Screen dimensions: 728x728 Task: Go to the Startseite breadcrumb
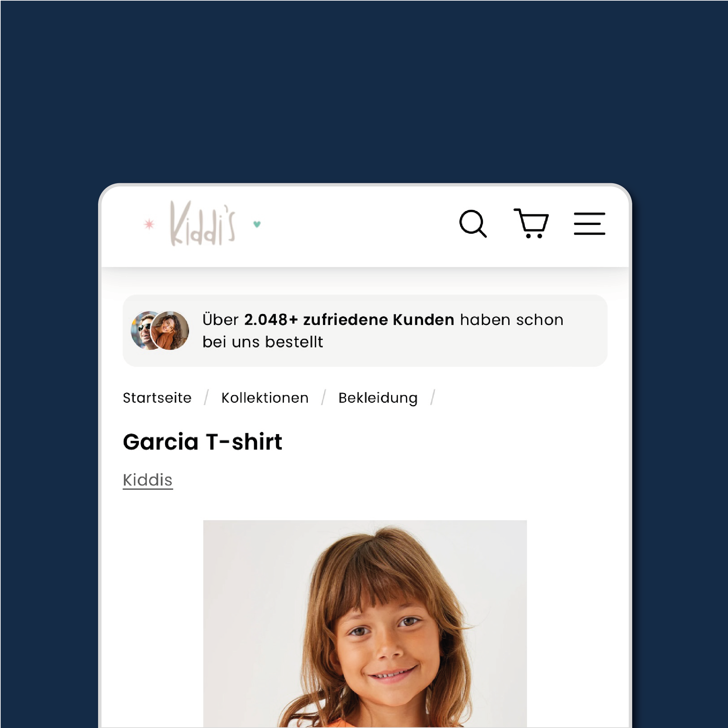pyautogui.click(x=157, y=398)
